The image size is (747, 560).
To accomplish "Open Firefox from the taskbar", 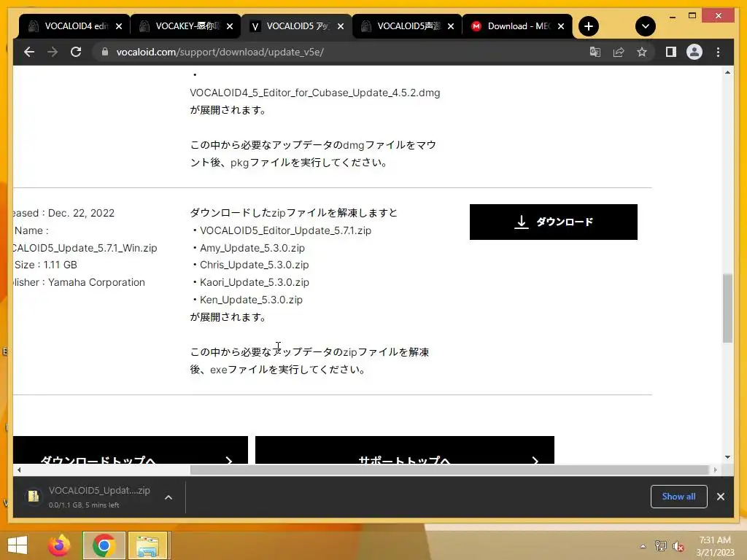I will [x=59, y=545].
